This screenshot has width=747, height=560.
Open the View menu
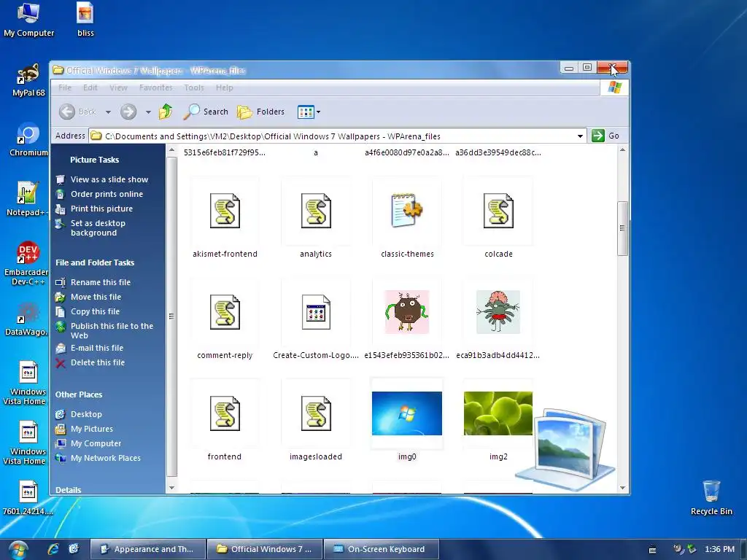pyautogui.click(x=118, y=87)
